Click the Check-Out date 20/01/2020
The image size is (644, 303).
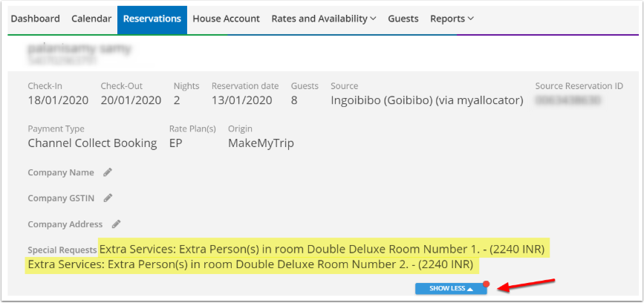[131, 100]
